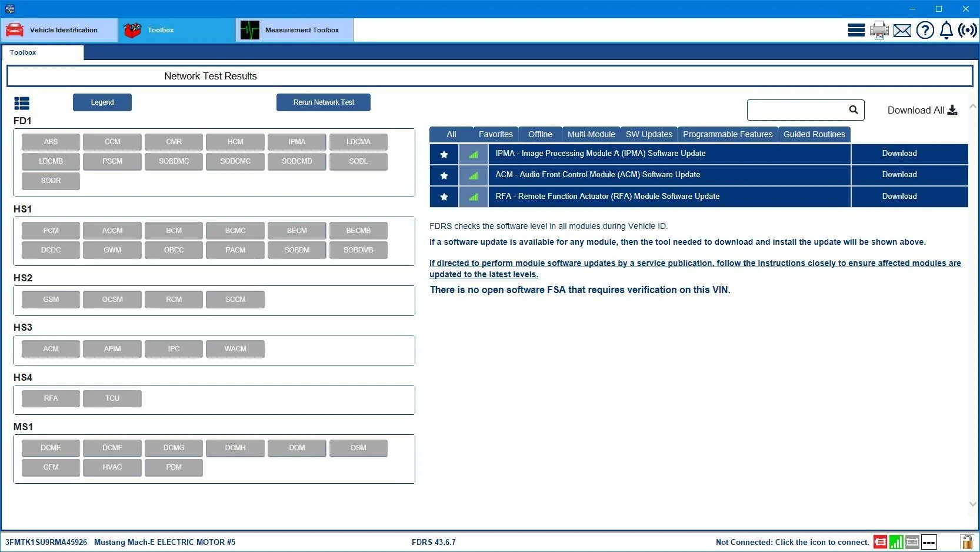
Task: Select the TCU module button
Action: 112,398
